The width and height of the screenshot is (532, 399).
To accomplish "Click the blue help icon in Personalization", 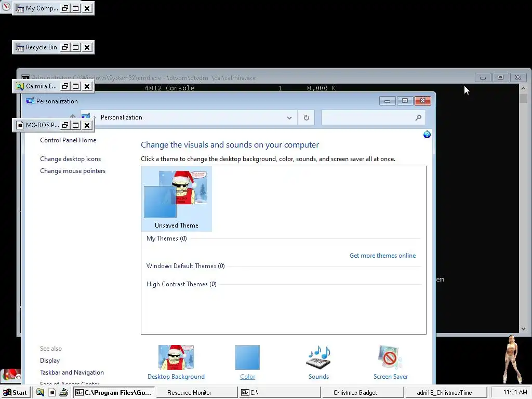I will [427, 135].
